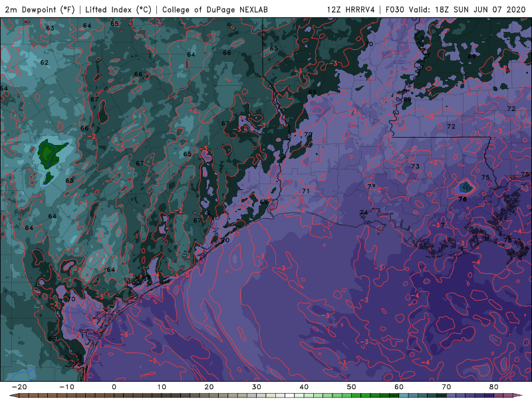This screenshot has height=399, width=532.
Task: Click the dewpoint value 74 on the map
Action: [363, 212]
